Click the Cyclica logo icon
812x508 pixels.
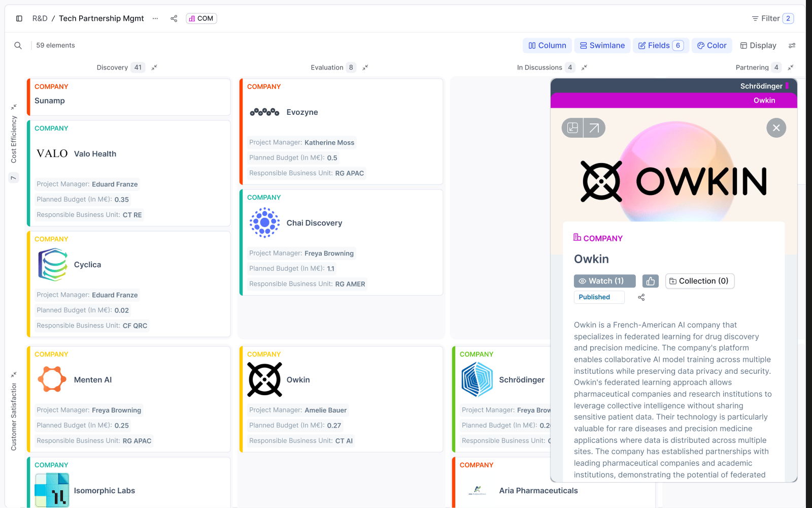pyautogui.click(x=52, y=265)
